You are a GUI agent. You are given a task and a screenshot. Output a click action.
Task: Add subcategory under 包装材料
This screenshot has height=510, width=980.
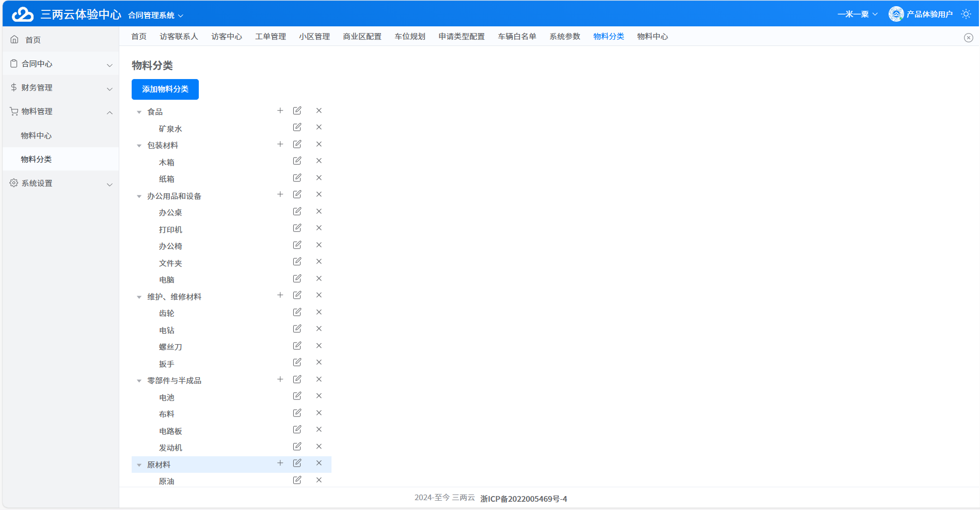(x=280, y=144)
